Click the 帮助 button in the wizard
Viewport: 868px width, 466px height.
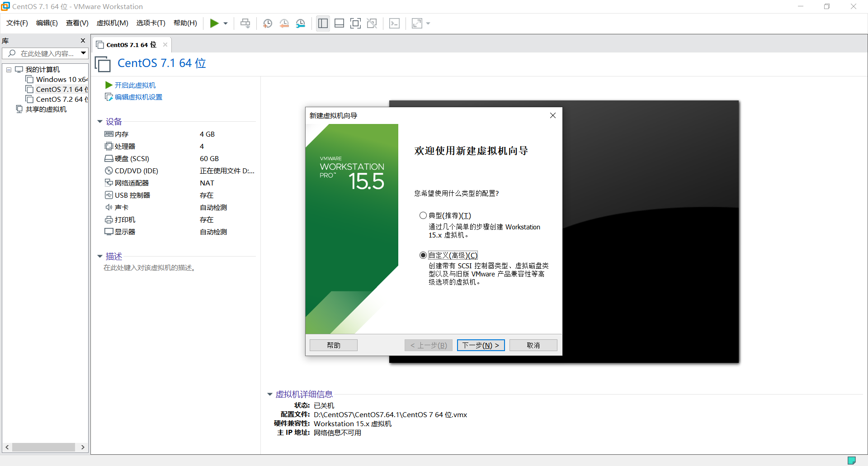click(334, 345)
